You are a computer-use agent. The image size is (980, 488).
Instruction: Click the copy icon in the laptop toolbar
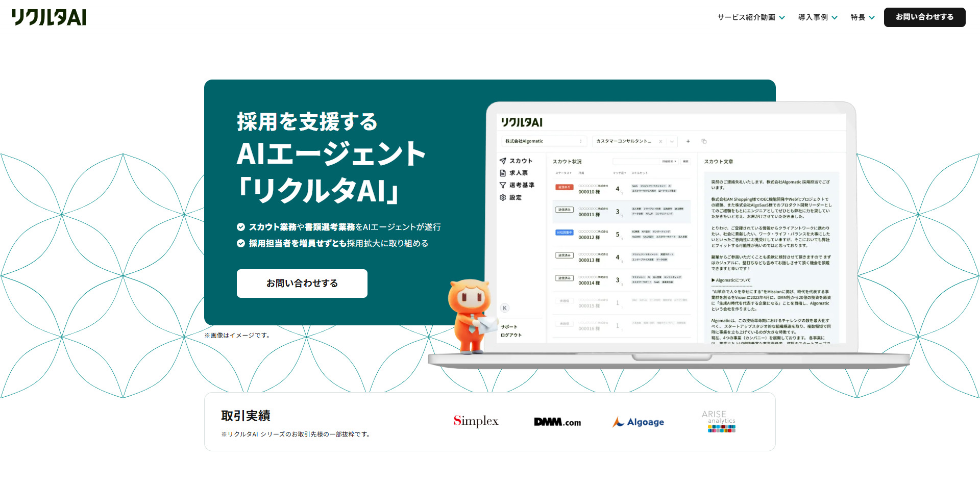pos(704,141)
